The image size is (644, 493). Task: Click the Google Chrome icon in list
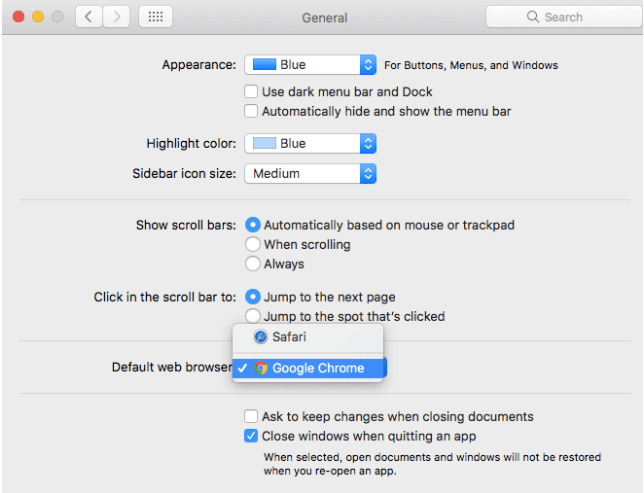coord(261,368)
